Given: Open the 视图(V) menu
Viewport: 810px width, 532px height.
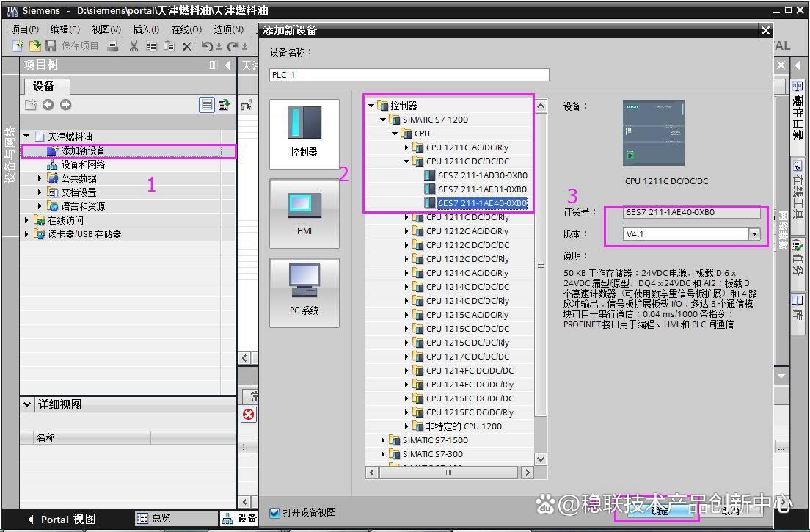Looking at the screenshot, I should tap(106, 29).
